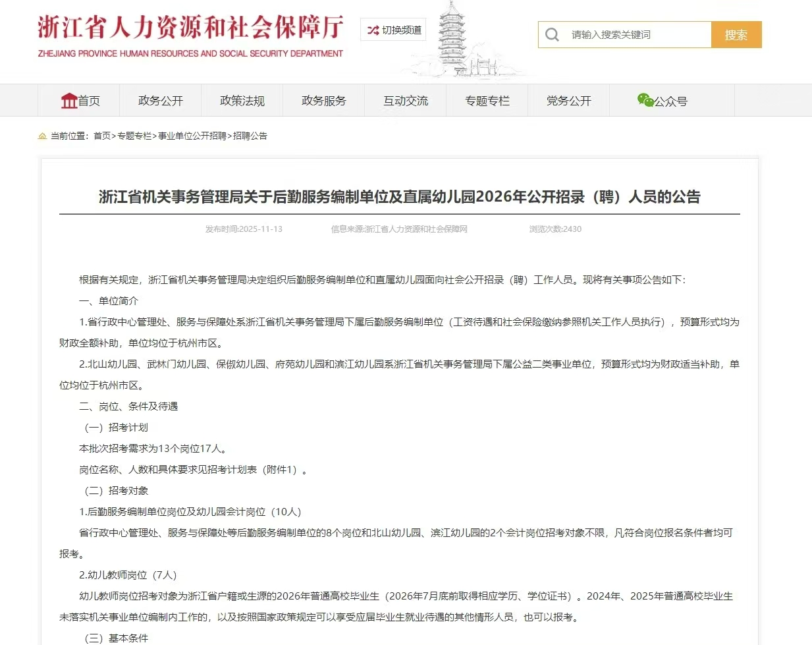Image resolution: width=812 pixels, height=645 pixels.
Task: Click the home icon beside 首页 menu
Action: pos(70,99)
